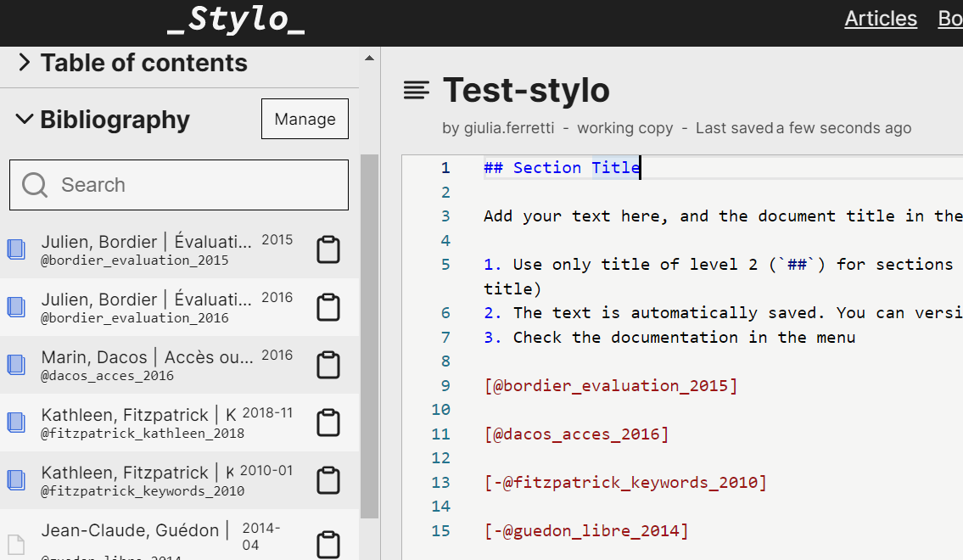The width and height of the screenshot is (963, 560).
Task: Copy fitzpatrick_keywords_2010 citation to clipboard
Action: pyautogui.click(x=328, y=480)
